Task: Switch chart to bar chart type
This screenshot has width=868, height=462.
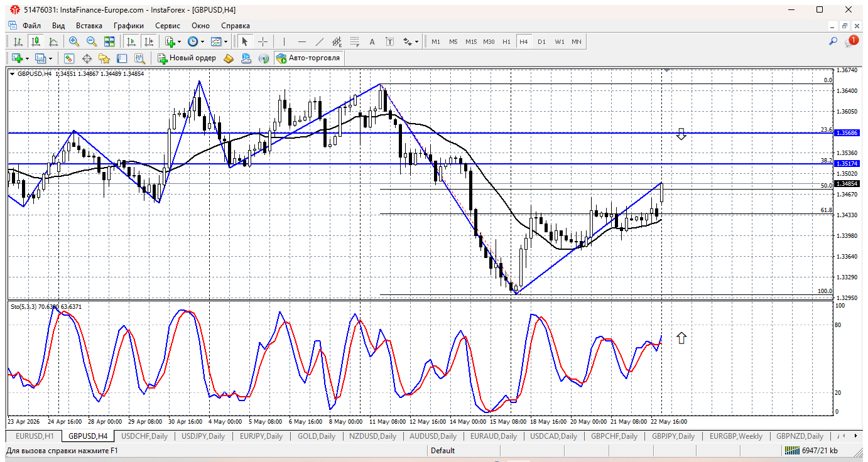Action: click(18, 41)
